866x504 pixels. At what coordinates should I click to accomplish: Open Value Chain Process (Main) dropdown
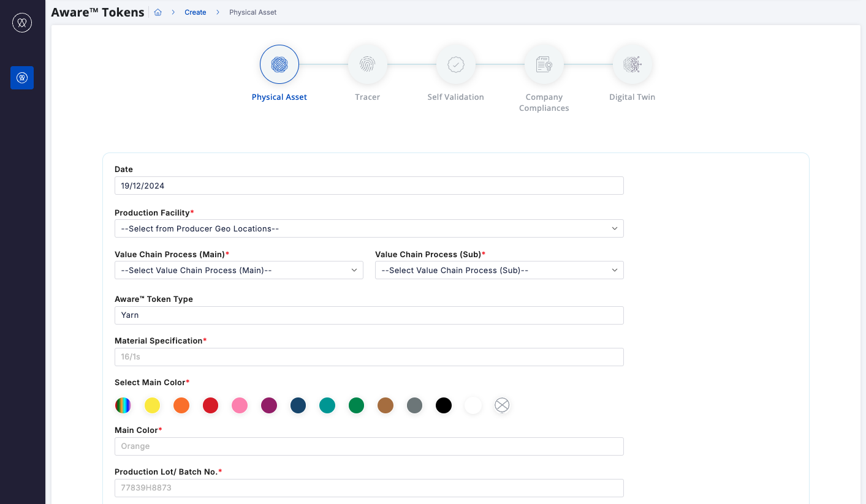click(238, 270)
